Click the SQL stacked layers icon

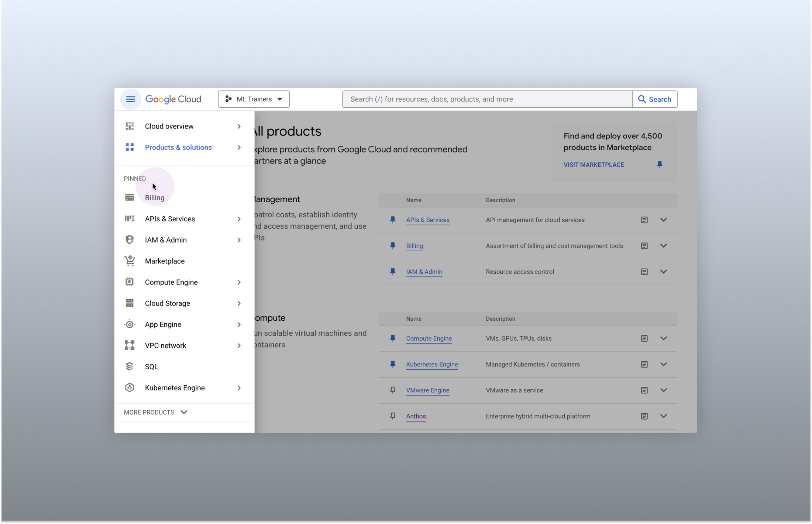[x=130, y=366]
